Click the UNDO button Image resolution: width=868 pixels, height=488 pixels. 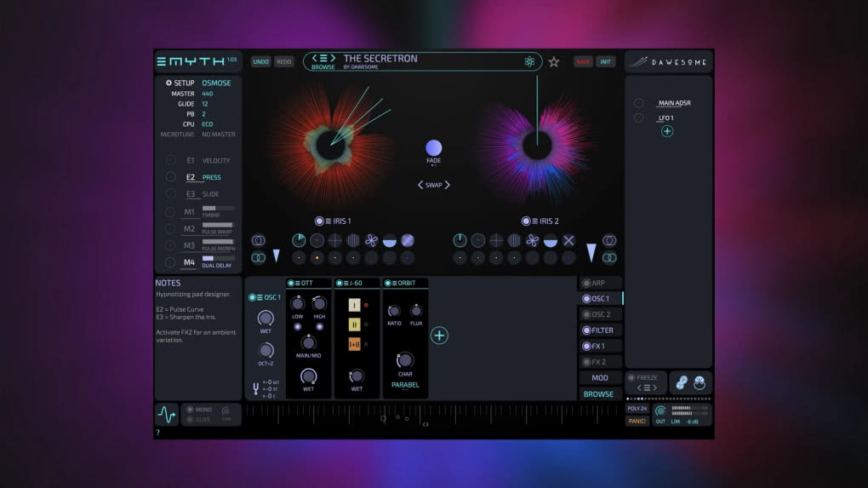click(x=260, y=61)
